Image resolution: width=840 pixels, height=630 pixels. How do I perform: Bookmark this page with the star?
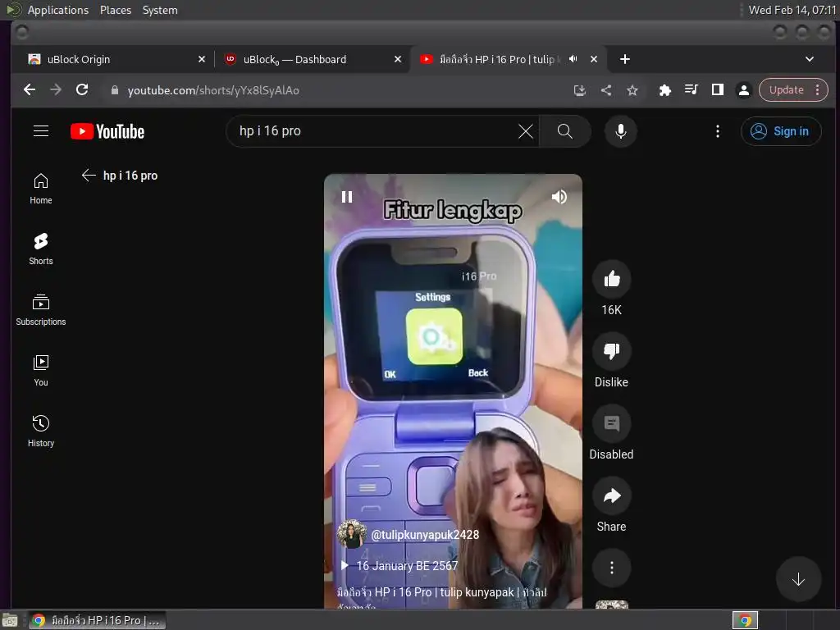632,90
